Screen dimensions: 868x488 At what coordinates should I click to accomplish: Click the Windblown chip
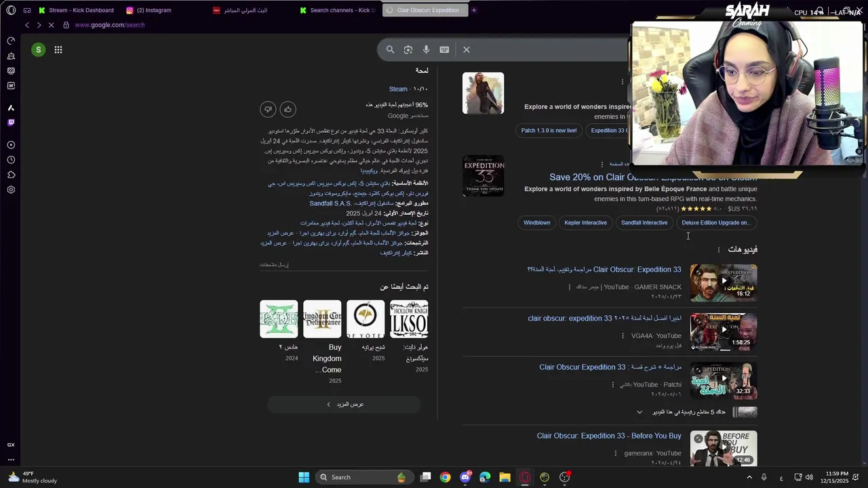point(536,222)
